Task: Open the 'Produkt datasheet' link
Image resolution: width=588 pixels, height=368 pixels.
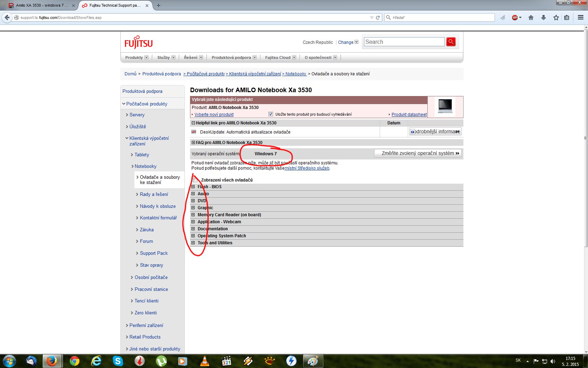Action: [x=409, y=115]
